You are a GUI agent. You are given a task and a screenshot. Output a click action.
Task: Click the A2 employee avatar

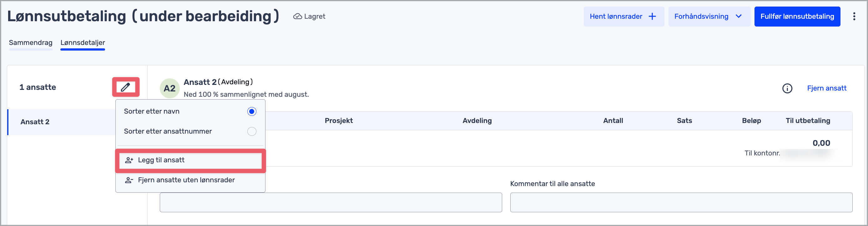169,88
